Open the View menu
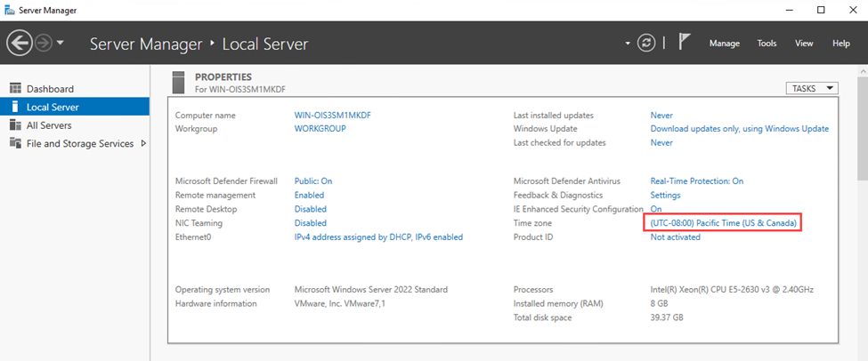This screenshot has height=361, width=868. click(x=804, y=43)
